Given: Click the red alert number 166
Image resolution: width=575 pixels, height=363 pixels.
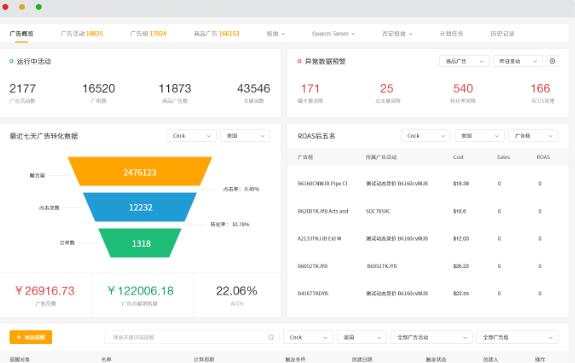Looking at the screenshot, I should tap(541, 88).
